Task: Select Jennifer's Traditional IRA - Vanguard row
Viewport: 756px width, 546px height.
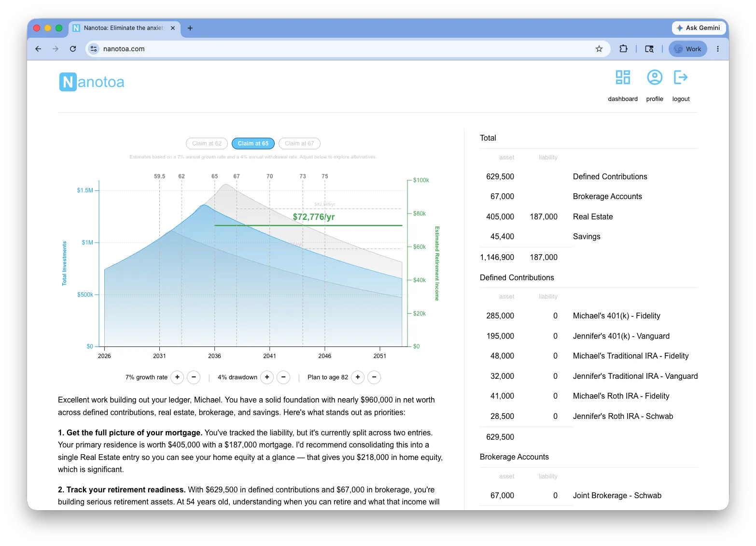Action: coord(588,376)
